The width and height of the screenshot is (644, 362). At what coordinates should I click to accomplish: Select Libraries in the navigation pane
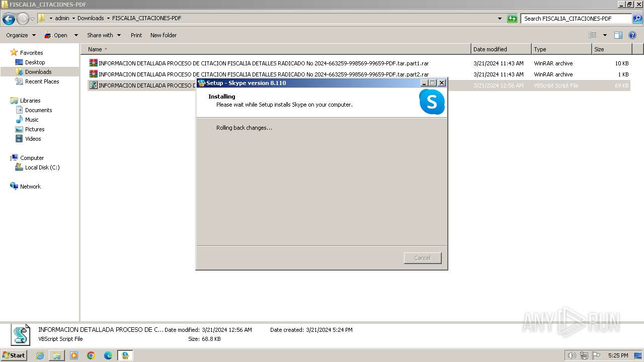[30, 101]
